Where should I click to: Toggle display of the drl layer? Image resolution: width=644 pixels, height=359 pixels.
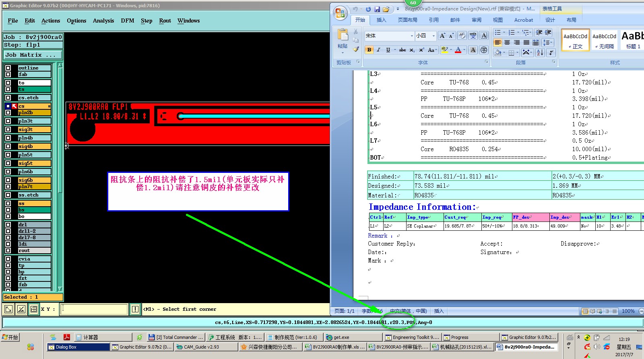click(8, 225)
